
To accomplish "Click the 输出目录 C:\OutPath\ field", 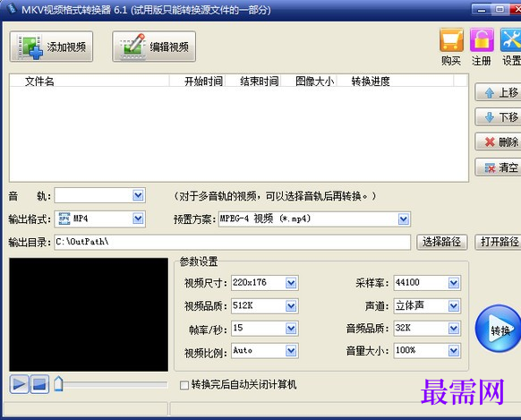I will coord(233,242).
